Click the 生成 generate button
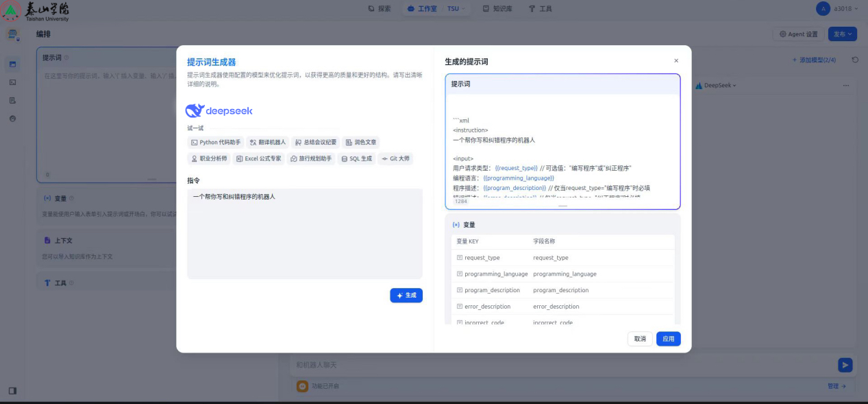868x404 pixels. click(x=406, y=295)
